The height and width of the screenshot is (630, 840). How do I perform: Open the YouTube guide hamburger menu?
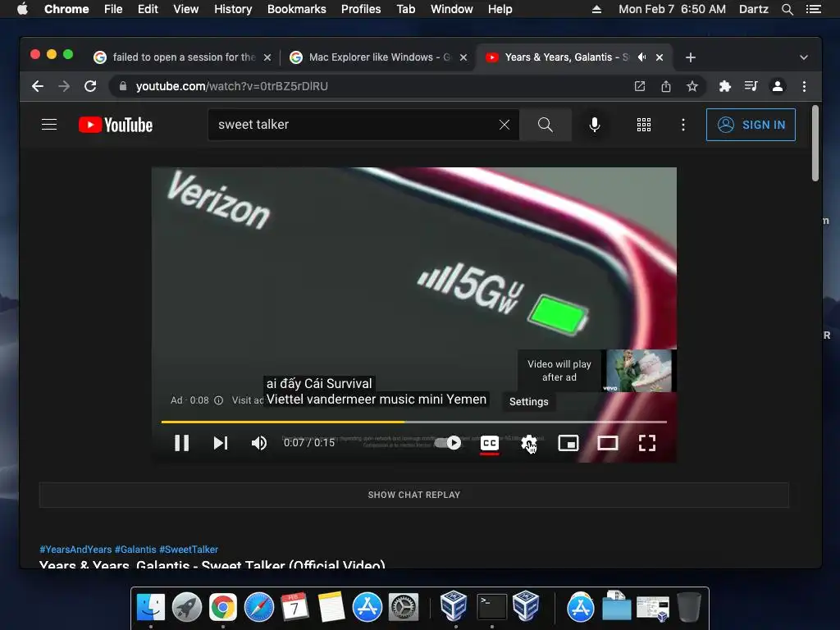coord(49,125)
